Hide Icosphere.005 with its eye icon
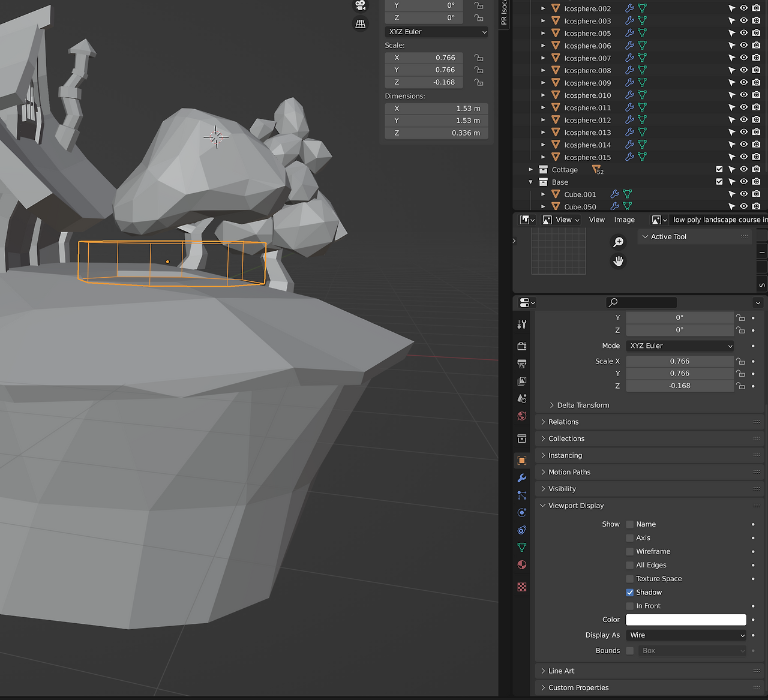Screen dimensions: 768x700 pos(743,34)
